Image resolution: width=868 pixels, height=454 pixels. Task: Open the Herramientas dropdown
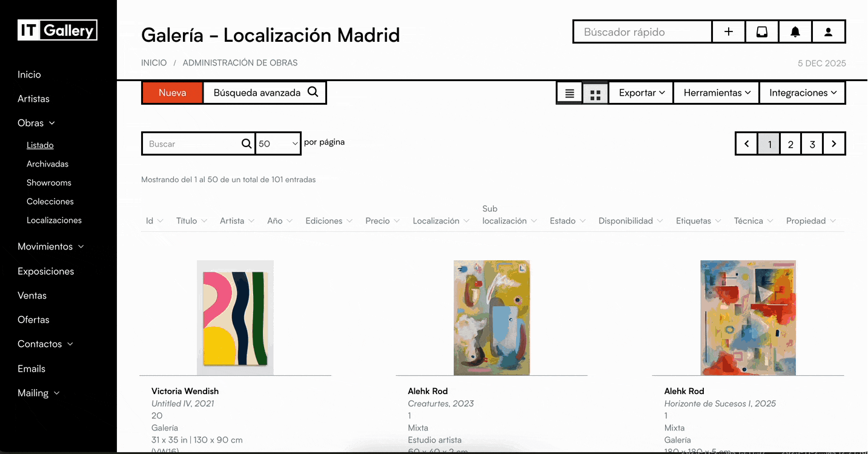[716, 93]
